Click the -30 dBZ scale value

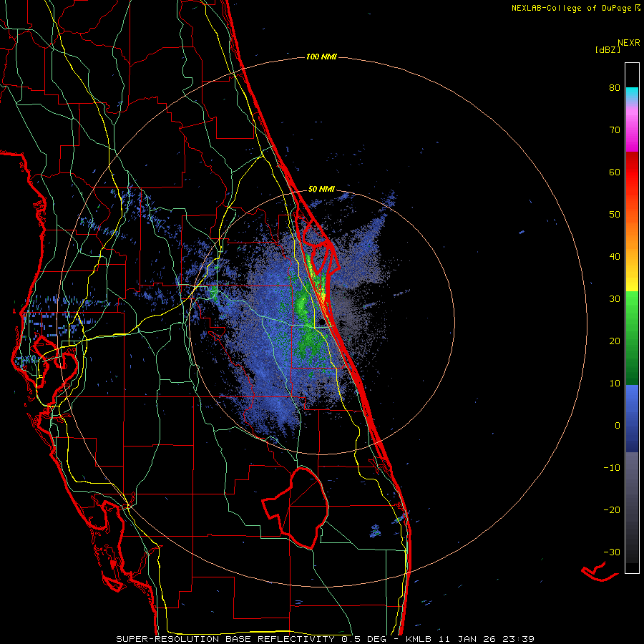(612, 552)
